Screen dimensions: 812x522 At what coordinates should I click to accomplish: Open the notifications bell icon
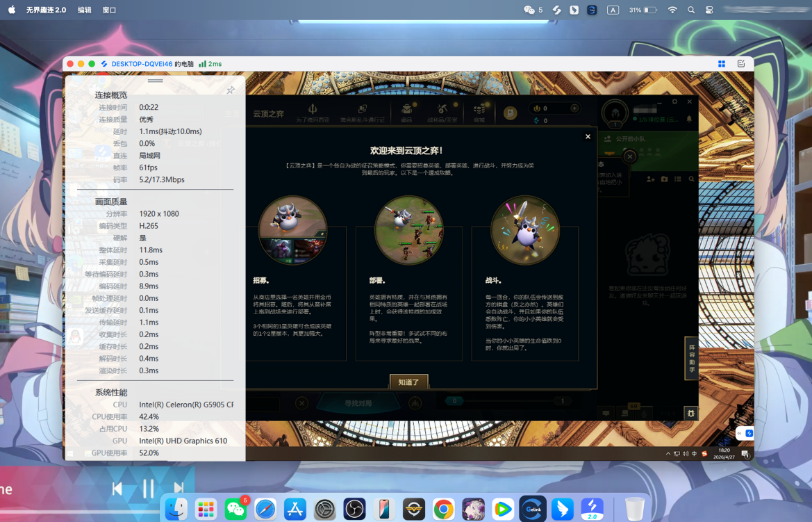pyautogui.click(x=689, y=119)
